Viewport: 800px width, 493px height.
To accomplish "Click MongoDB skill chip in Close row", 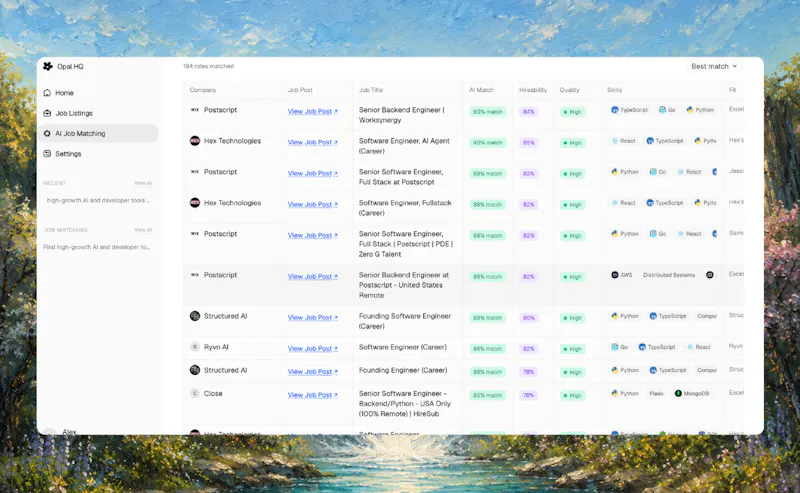I will pyautogui.click(x=692, y=393).
